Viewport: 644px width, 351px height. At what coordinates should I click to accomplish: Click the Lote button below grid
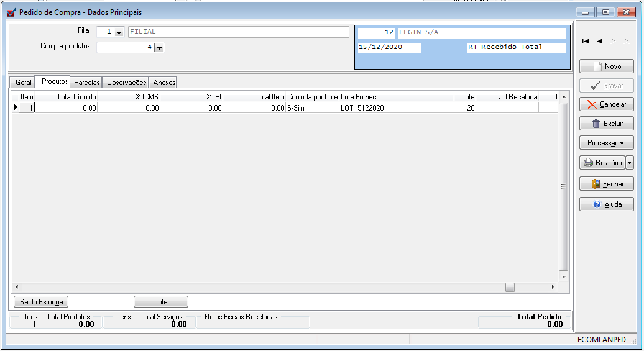click(161, 302)
